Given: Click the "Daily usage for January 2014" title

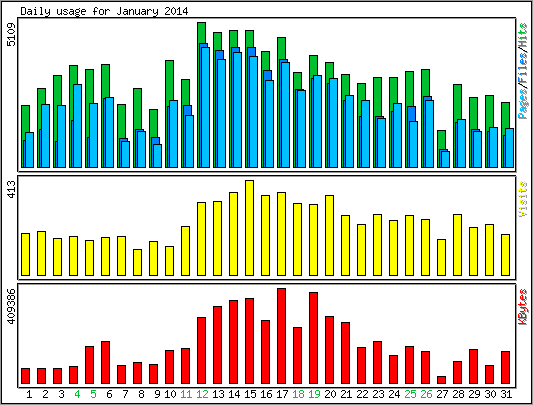Looking at the screenshot, I should click(104, 11).
